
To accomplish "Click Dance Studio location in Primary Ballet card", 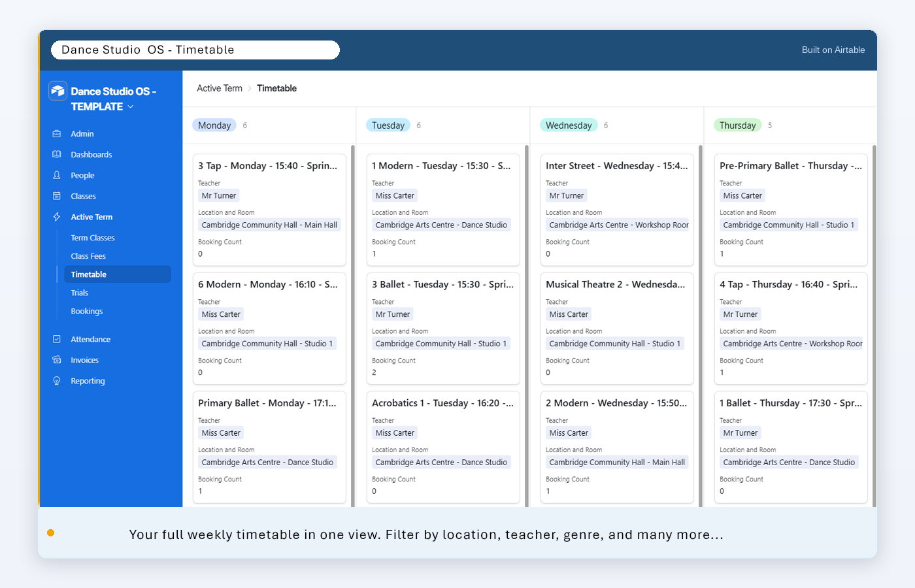I will click(x=267, y=462).
